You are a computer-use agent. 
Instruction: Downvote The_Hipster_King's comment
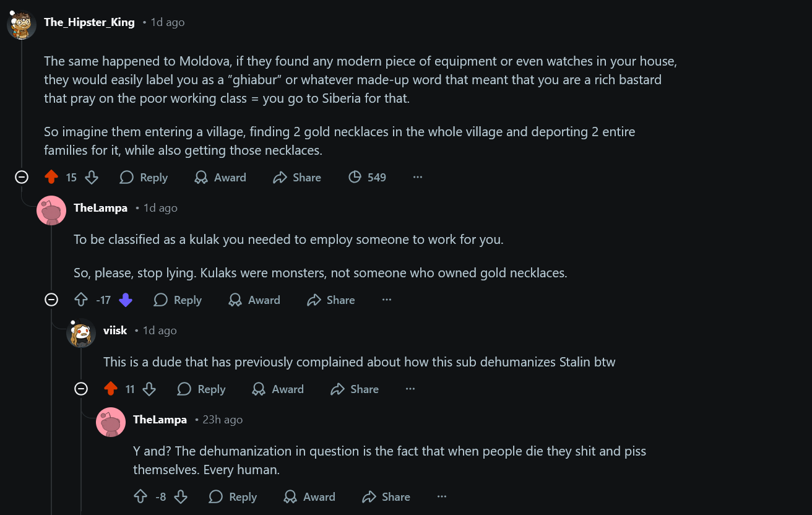pyautogui.click(x=92, y=178)
